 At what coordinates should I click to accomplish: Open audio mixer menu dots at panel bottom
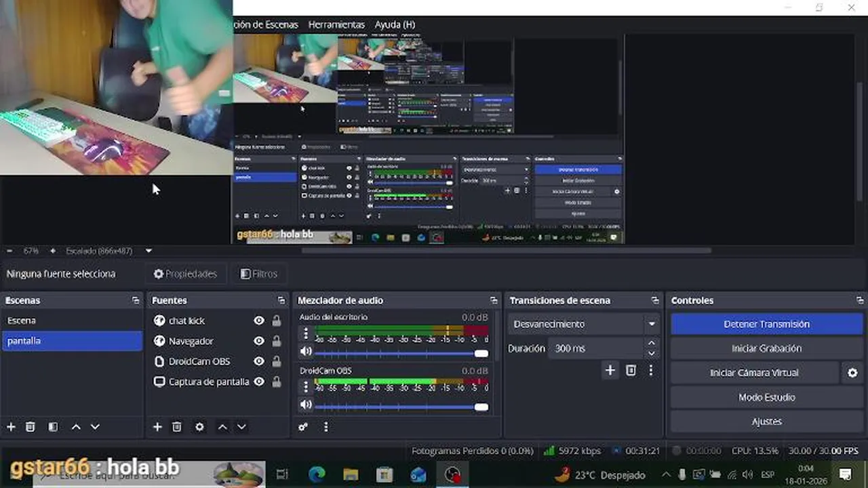click(325, 427)
